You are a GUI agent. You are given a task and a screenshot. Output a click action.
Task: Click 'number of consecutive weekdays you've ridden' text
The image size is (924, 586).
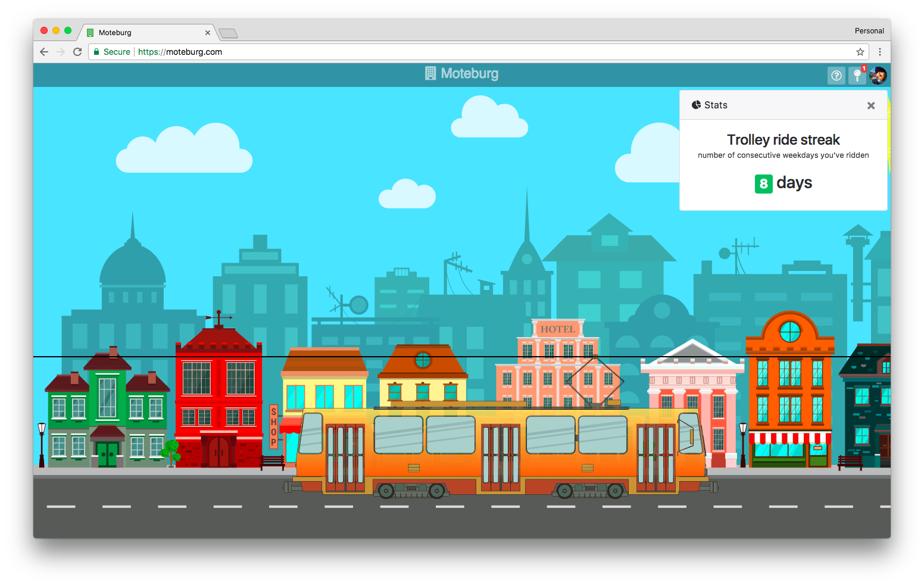click(783, 155)
